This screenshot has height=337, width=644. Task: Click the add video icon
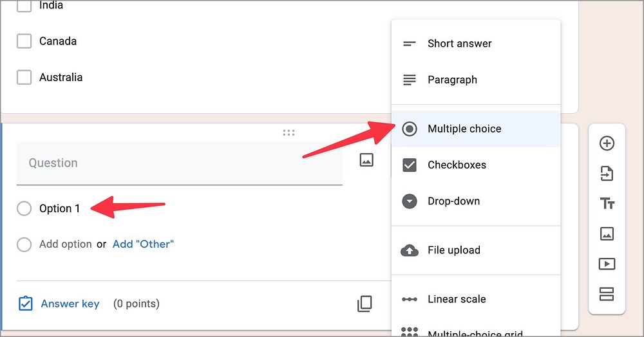pyautogui.click(x=607, y=264)
